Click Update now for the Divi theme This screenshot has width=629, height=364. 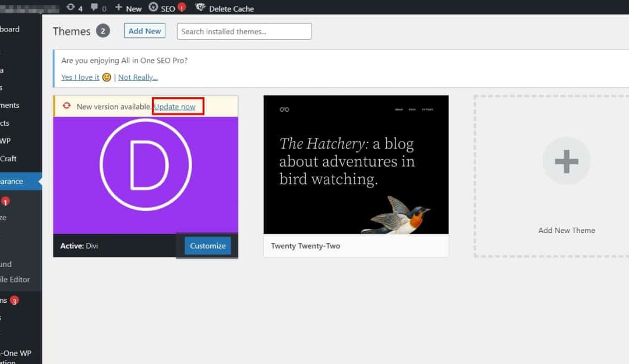click(x=175, y=107)
